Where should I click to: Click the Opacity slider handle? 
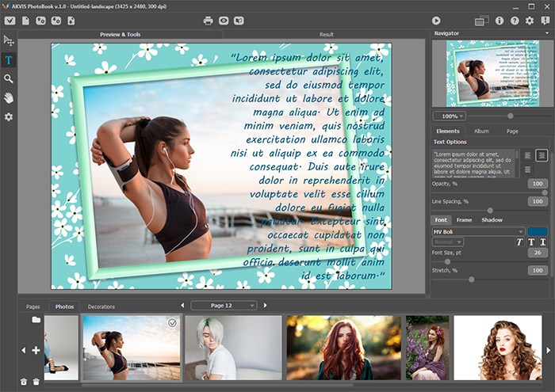pos(545,192)
